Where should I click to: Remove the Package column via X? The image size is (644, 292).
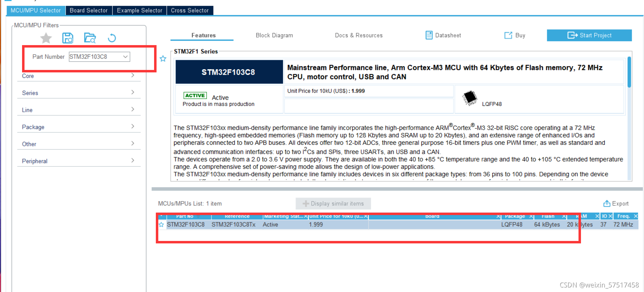531,216
